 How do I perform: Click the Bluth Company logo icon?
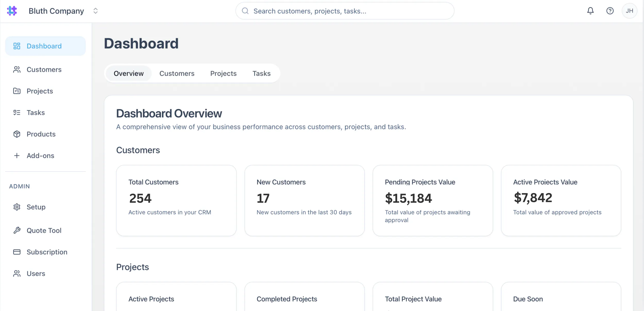pyautogui.click(x=12, y=11)
